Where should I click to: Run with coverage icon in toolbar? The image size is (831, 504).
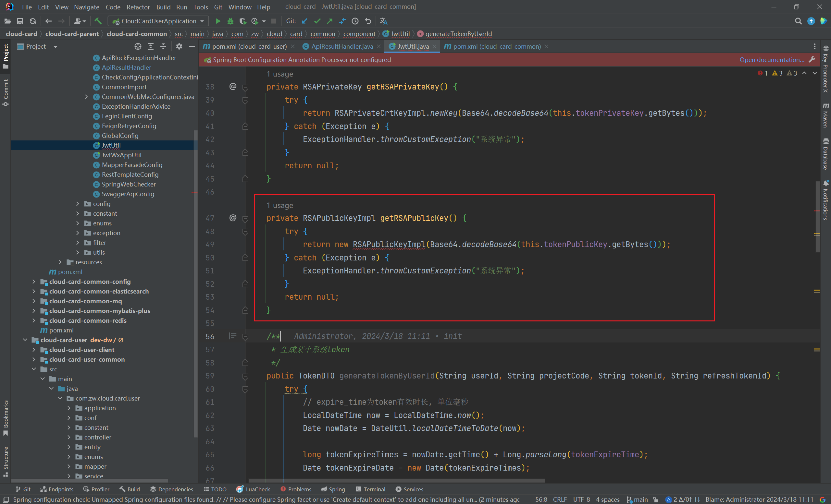pyautogui.click(x=242, y=21)
